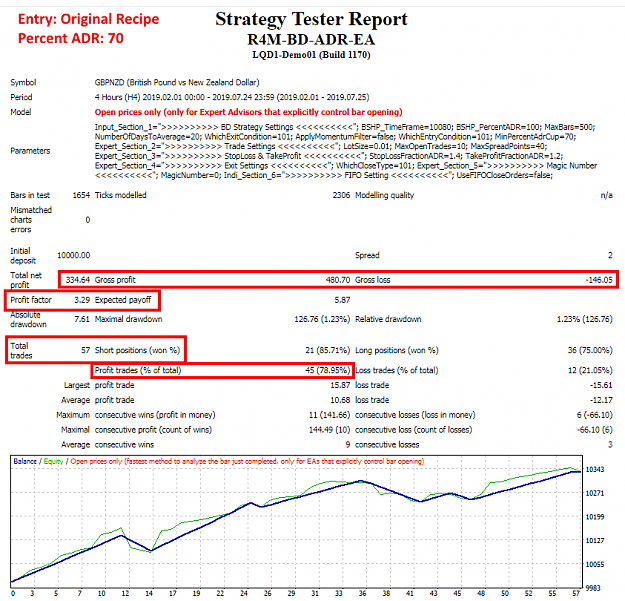Click the chart y-axis value 10199
This screenshot has width=625, height=601.
click(594, 517)
